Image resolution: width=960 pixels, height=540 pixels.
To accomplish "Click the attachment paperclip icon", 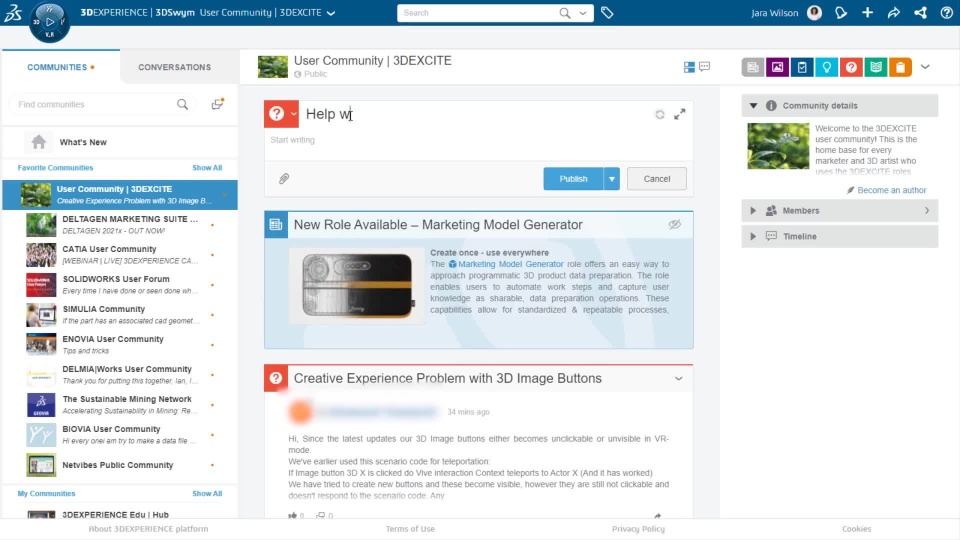I will (x=284, y=179).
